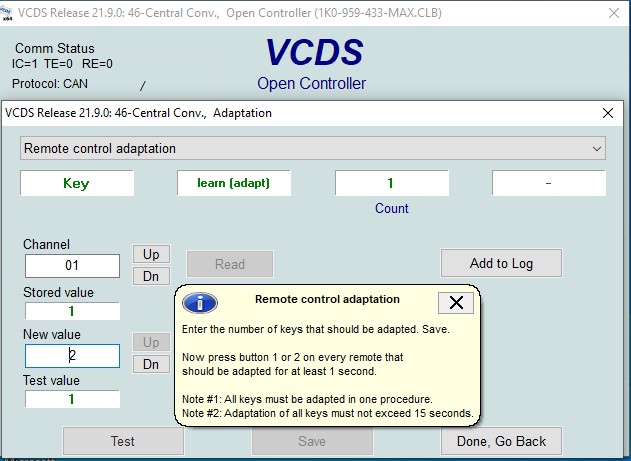Click the VCDS app icon in title bar
This screenshot has width=631, height=461.
click(x=7, y=13)
